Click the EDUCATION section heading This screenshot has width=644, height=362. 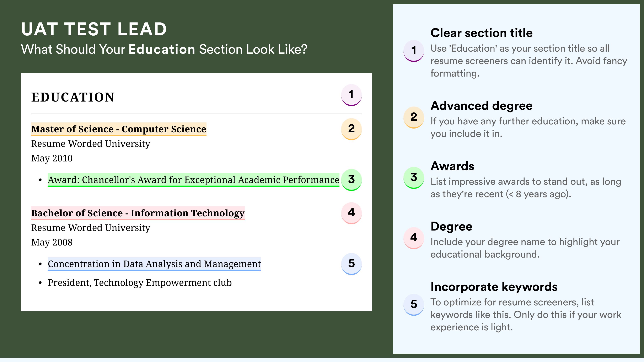click(x=73, y=97)
